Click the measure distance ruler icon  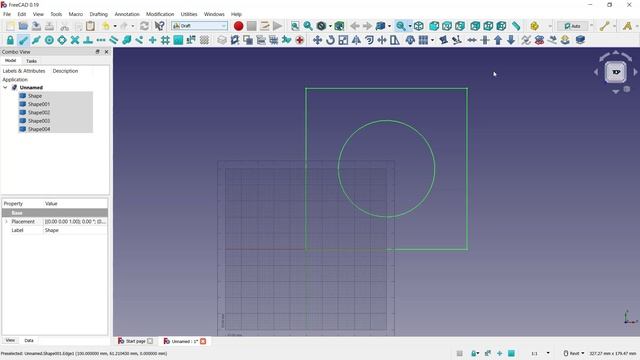click(516, 26)
